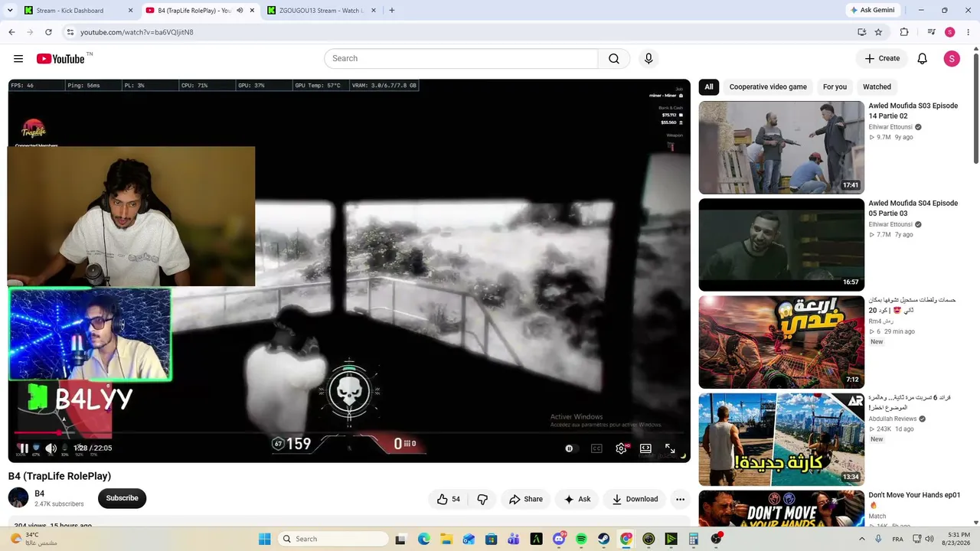
Task: Reload the current page
Action: click(48, 32)
